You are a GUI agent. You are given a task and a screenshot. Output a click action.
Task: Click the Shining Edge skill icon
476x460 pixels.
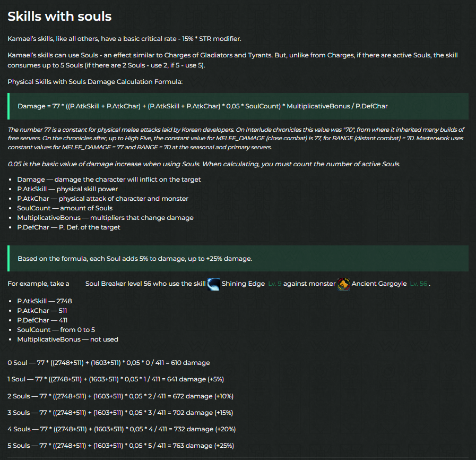tap(214, 284)
